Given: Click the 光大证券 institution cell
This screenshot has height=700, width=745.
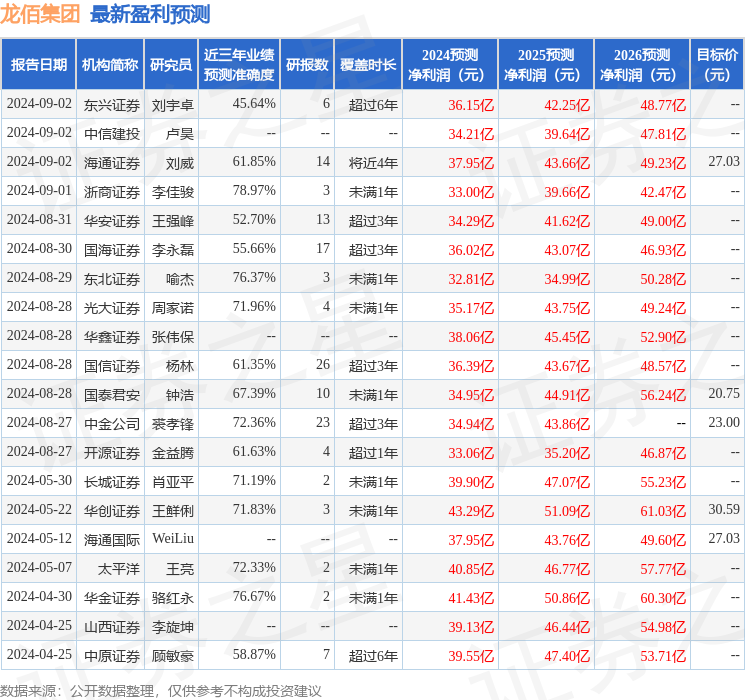Looking at the screenshot, I should tap(112, 308).
